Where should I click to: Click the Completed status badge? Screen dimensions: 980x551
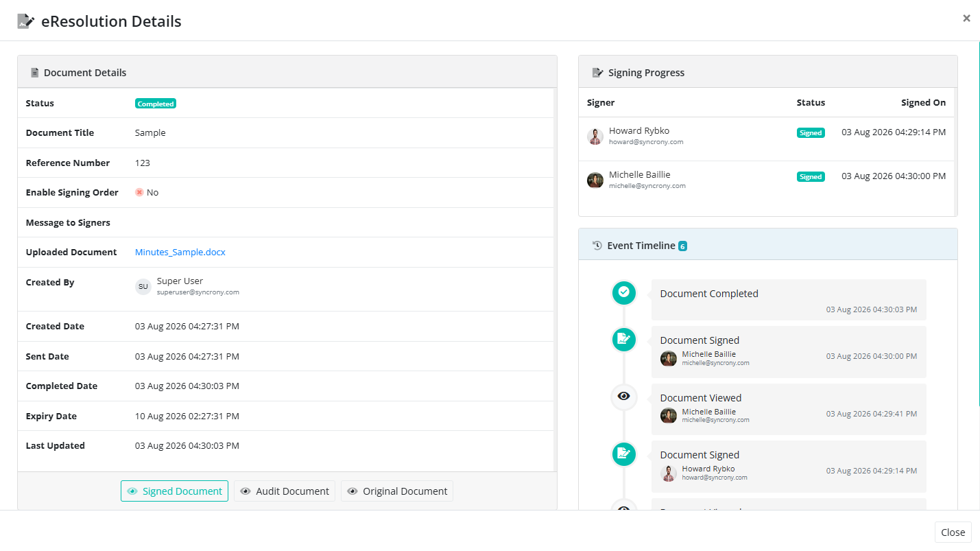(x=156, y=104)
